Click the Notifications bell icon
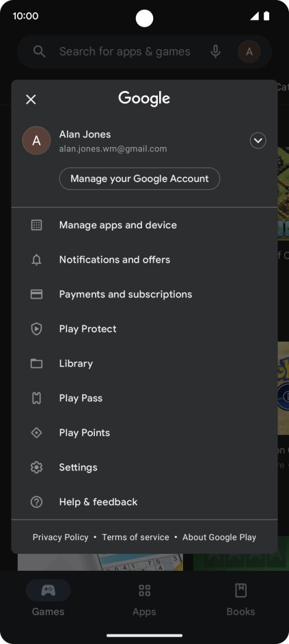This screenshot has width=289, height=644. (x=36, y=260)
